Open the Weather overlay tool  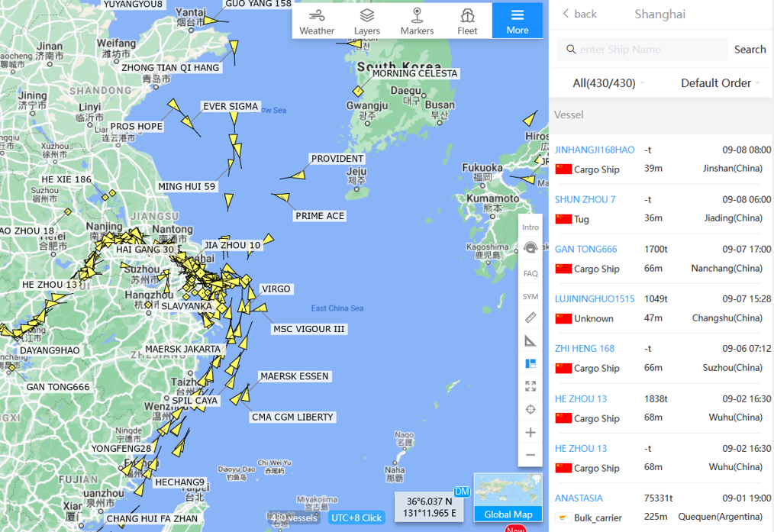pyautogui.click(x=317, y=21)
